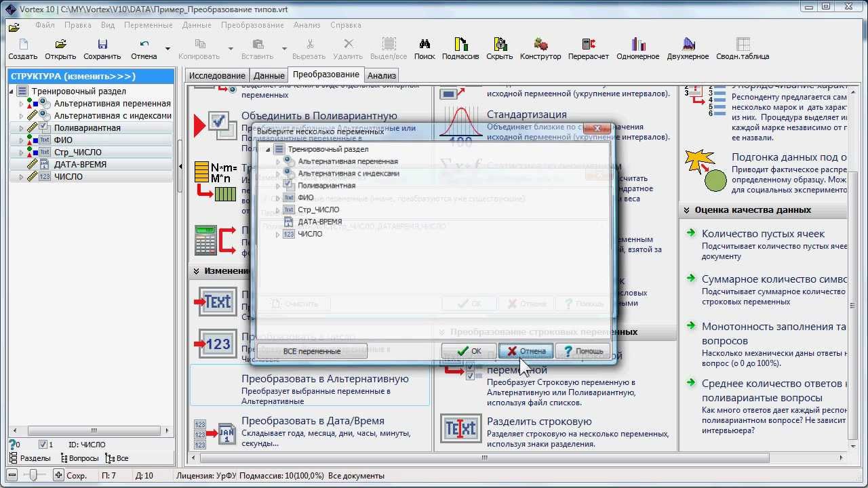Launch the Конструктор tool
This screenshot has width=868, height=488.
[540, 49]
